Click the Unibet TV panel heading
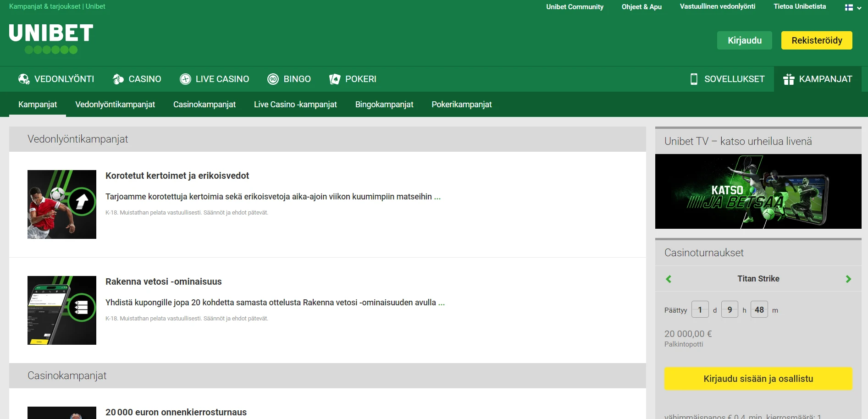Viewport: 868px width, 419px height. [x=738, y=141]
